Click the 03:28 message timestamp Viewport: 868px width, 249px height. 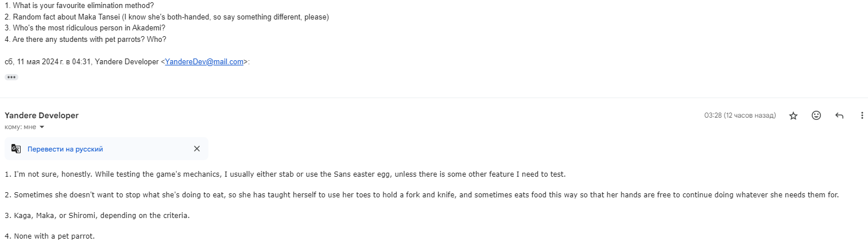740,115
